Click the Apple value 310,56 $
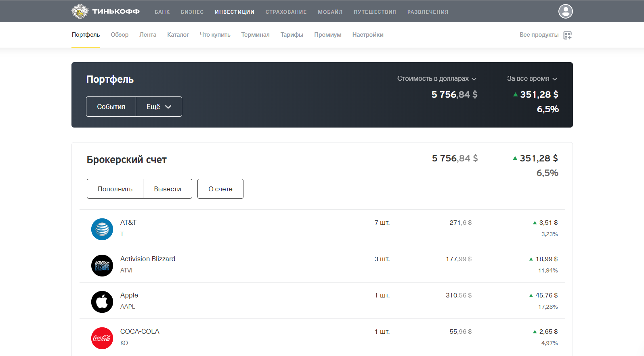Screen dimensions: 644x356 coord(459,295)
